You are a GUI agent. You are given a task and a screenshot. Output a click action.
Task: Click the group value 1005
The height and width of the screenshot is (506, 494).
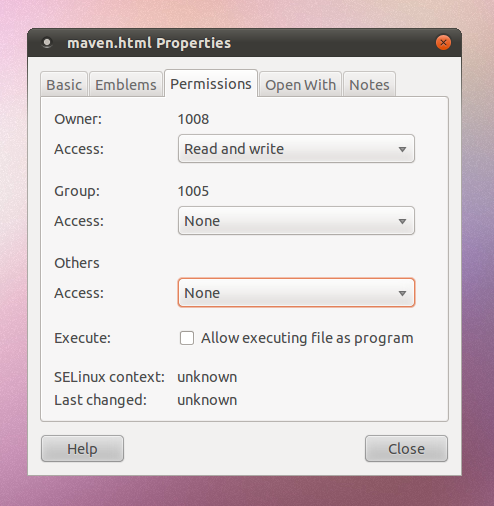point(193,191)
